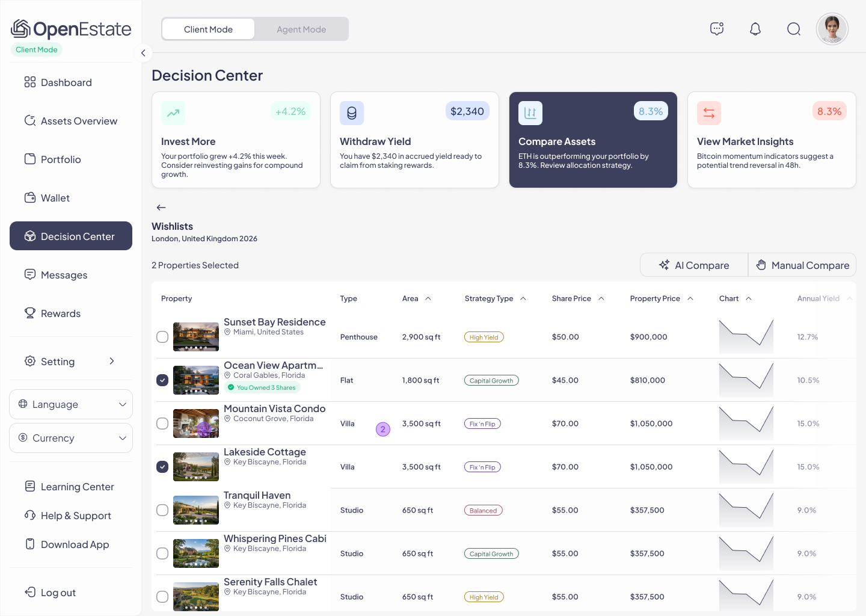866x616 pixels.
Task: Open the chat feedback icon in header
Action: (717, 29)
